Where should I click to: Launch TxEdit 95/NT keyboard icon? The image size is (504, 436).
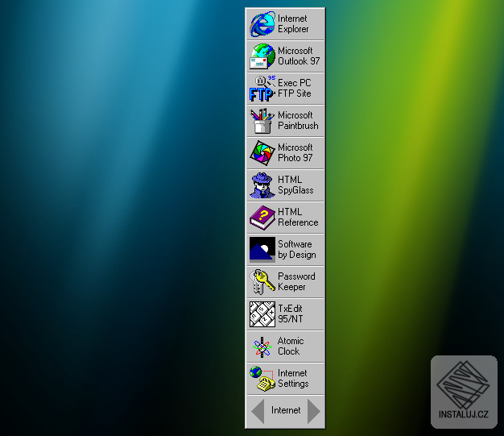pyautogui.click(x=262, y=314)
